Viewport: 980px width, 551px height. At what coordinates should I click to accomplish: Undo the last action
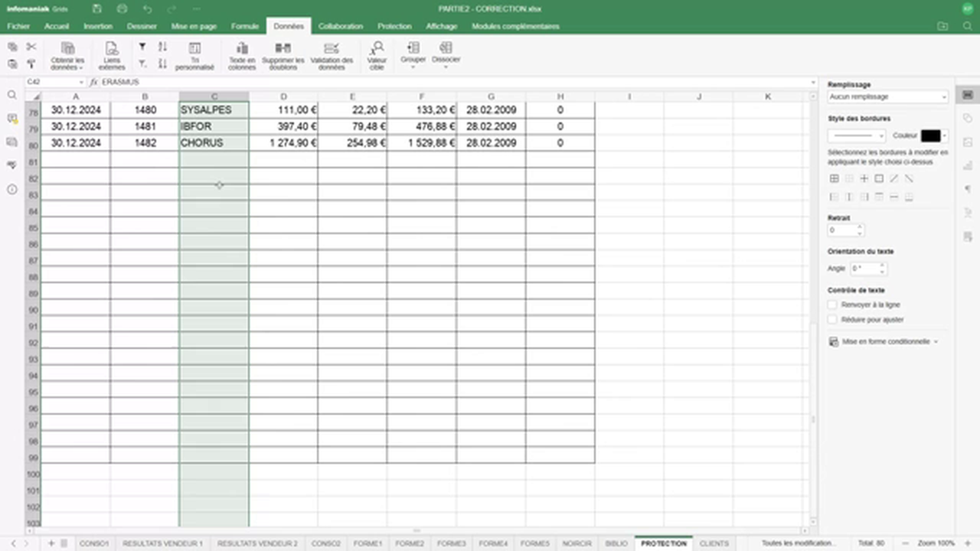click(148, 8)
